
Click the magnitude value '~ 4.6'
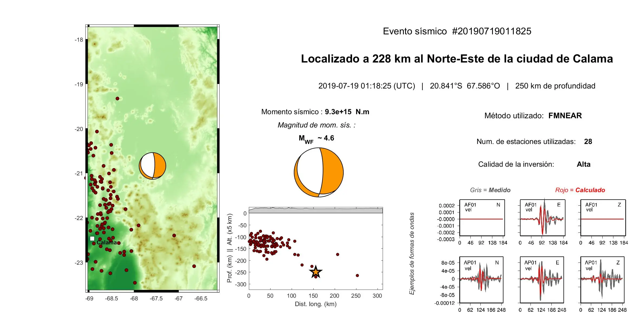tap(326, 138)
